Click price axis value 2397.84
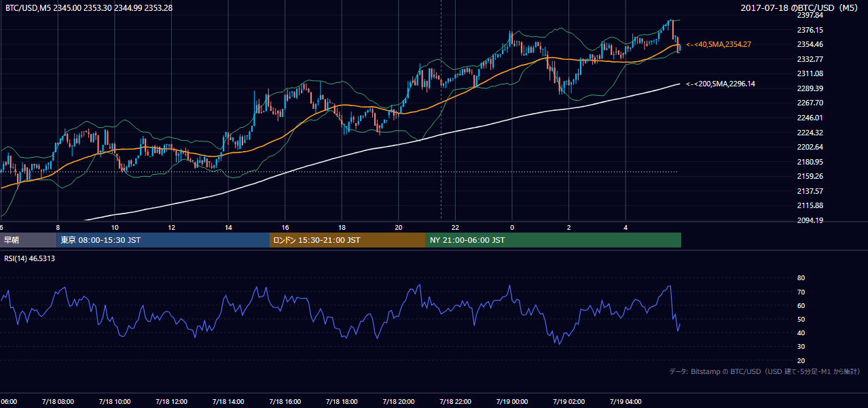 (810, 15)
